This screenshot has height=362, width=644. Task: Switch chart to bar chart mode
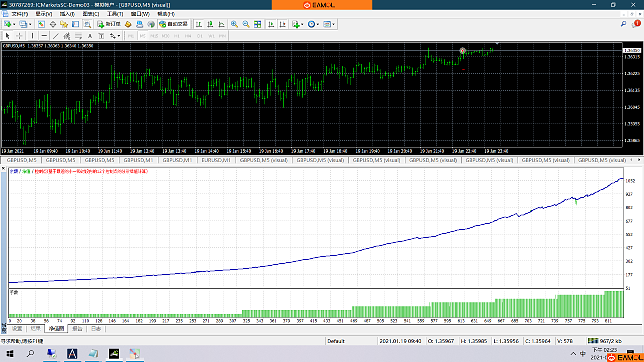point(199,24)
